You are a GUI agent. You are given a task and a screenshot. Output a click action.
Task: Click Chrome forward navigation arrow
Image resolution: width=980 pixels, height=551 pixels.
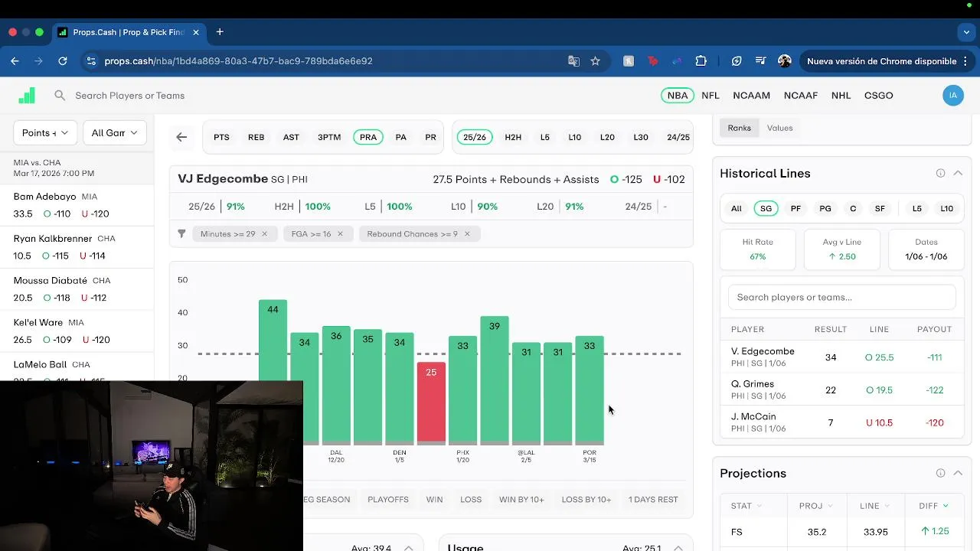click(38, 61)
